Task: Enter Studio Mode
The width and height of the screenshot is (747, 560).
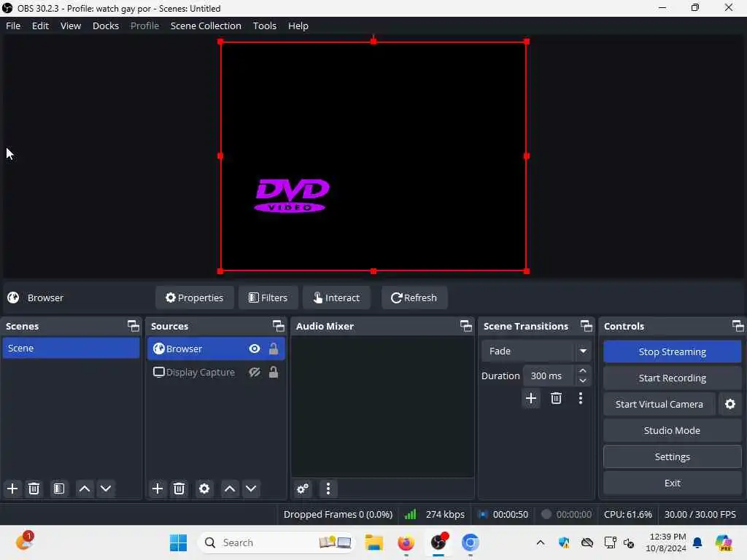Action: point(672,430)
